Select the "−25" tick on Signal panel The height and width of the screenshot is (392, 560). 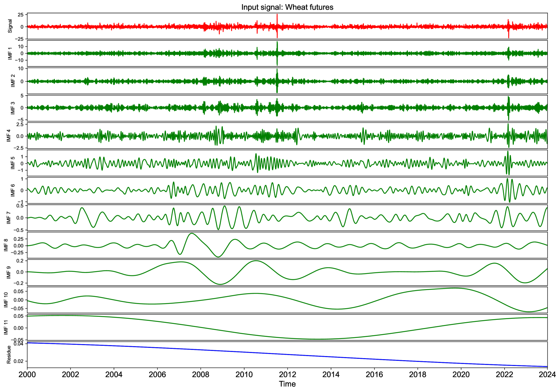point(18,39)
